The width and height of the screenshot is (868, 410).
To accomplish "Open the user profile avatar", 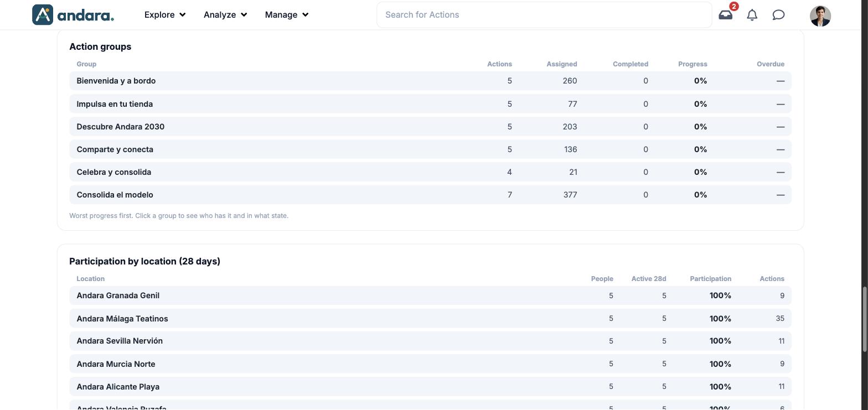I will click(x=820, y=16).
